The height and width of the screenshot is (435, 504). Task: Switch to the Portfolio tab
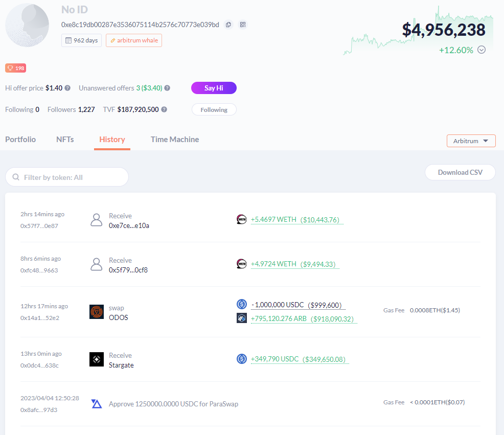20,140
